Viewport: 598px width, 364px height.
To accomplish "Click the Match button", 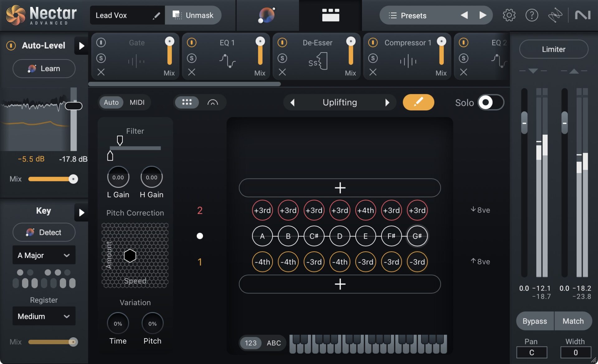I will point(573,321).
